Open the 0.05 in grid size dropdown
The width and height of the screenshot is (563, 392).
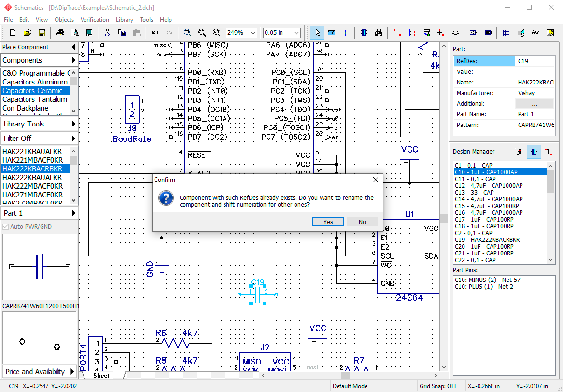coord(296,33)
